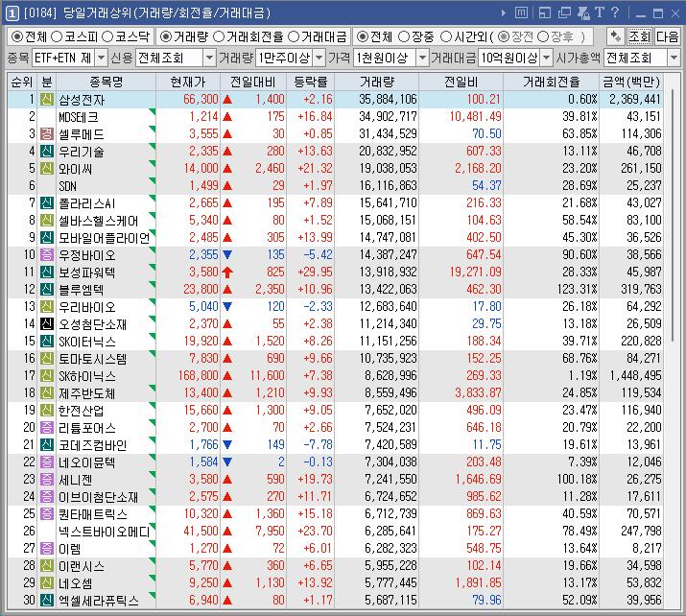Select the 장중 session radio button

point(404,36)
